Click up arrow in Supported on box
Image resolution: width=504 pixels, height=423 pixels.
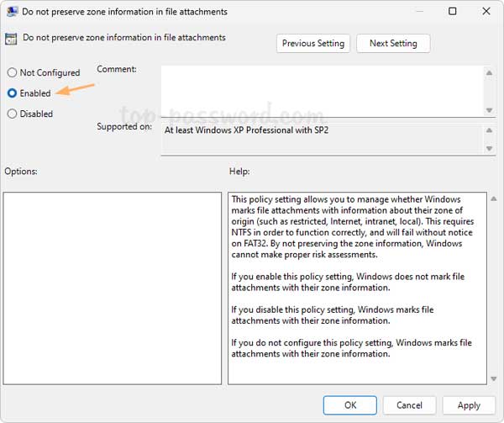click(488, 130)
